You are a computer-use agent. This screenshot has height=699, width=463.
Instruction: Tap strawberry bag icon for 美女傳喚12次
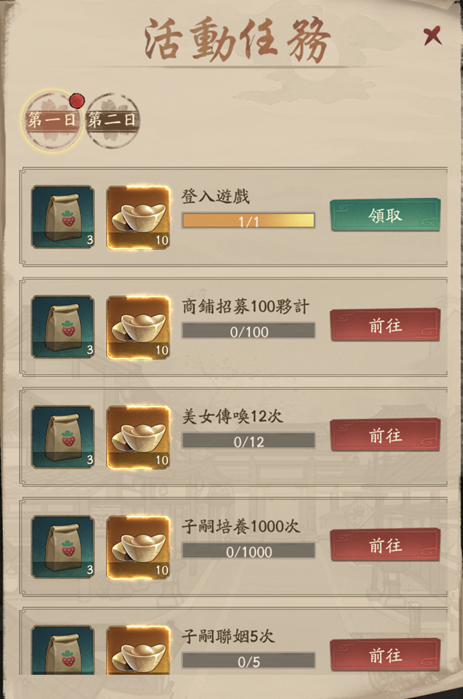pos(63,437)
